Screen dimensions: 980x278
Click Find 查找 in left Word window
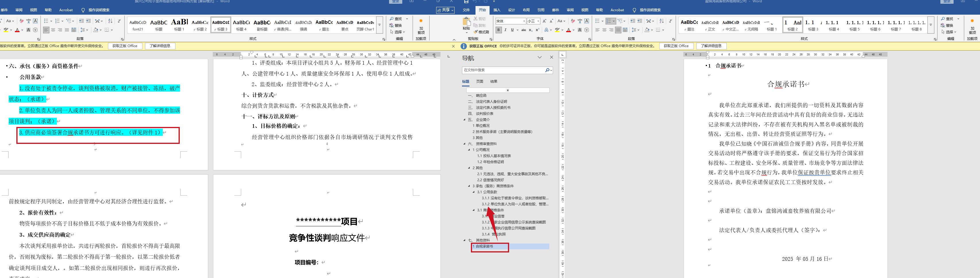(396, 19)
